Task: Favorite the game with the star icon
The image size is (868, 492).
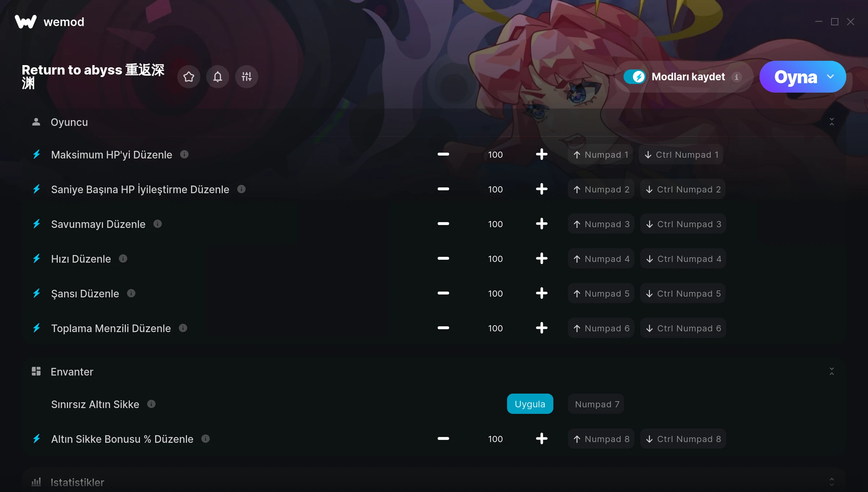Action: tap(189, 77)
